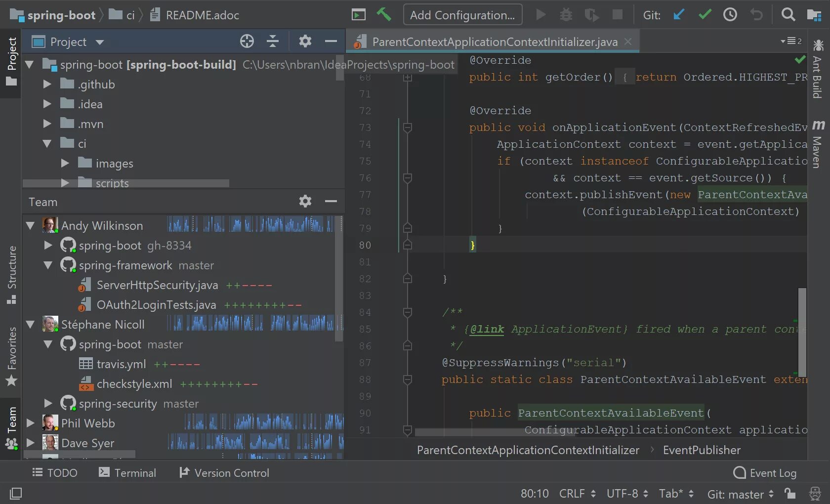Expand the Dave Syer team node
The height and width of the screenshot is (504, 830).
[30, 443]
